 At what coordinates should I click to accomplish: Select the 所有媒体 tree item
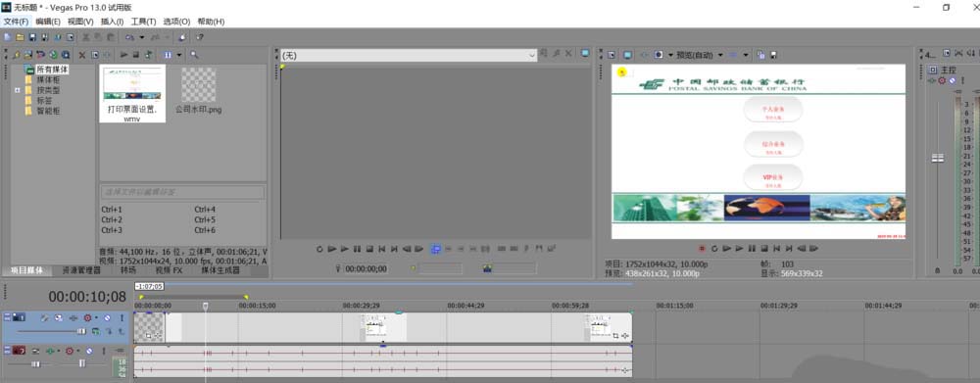click(52, 70)
